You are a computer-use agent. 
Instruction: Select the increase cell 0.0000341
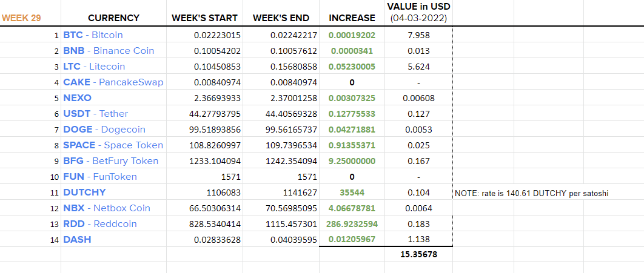pyautogui.click(x=352, y=51)
